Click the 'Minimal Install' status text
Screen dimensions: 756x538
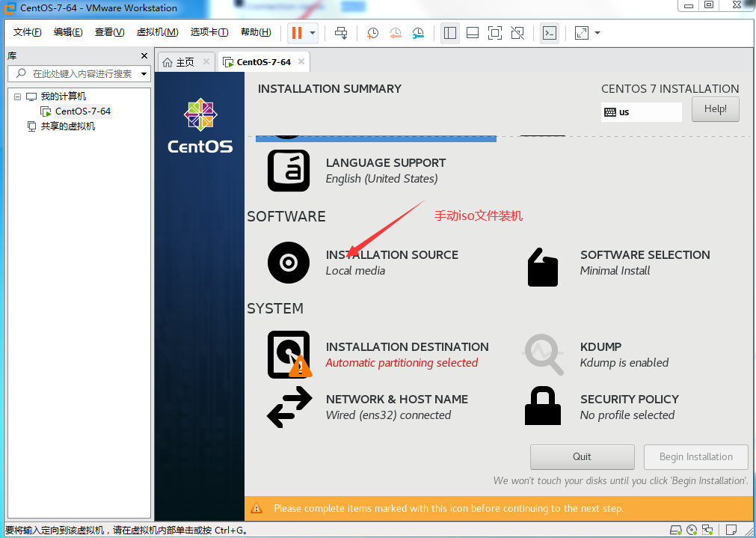pyautogui.click(x=615, y=271)
